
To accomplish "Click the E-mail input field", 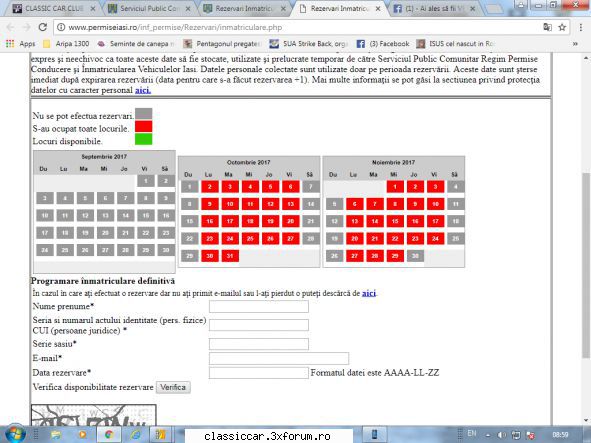I will (279, 358).
